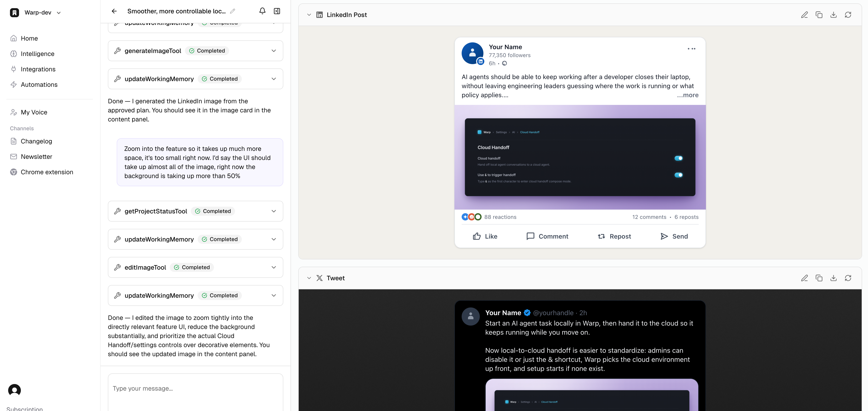Click the Warp-dev logo icon
Screen dimensions: 868x411
point(15,12)
